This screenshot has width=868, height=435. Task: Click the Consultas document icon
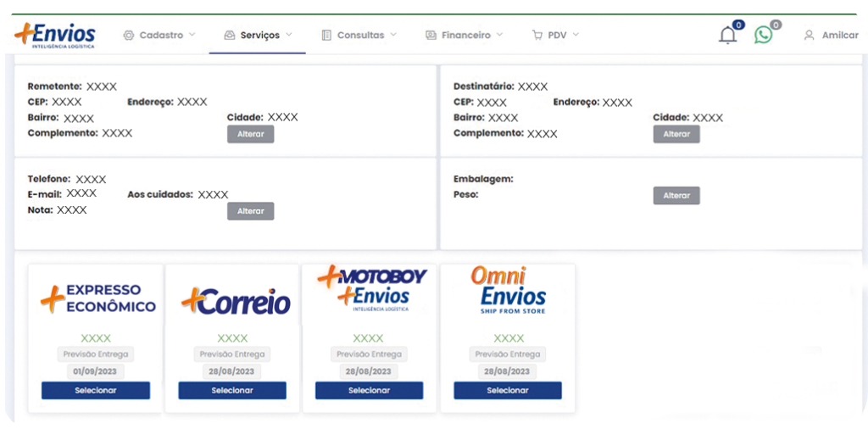[326, 35]
